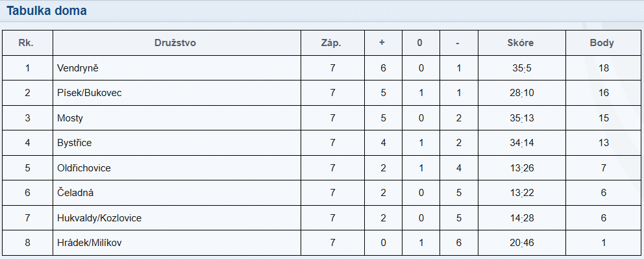Screen dimensions: 644x259
Task: Click the plus wins column header
Action: [382, 43]
